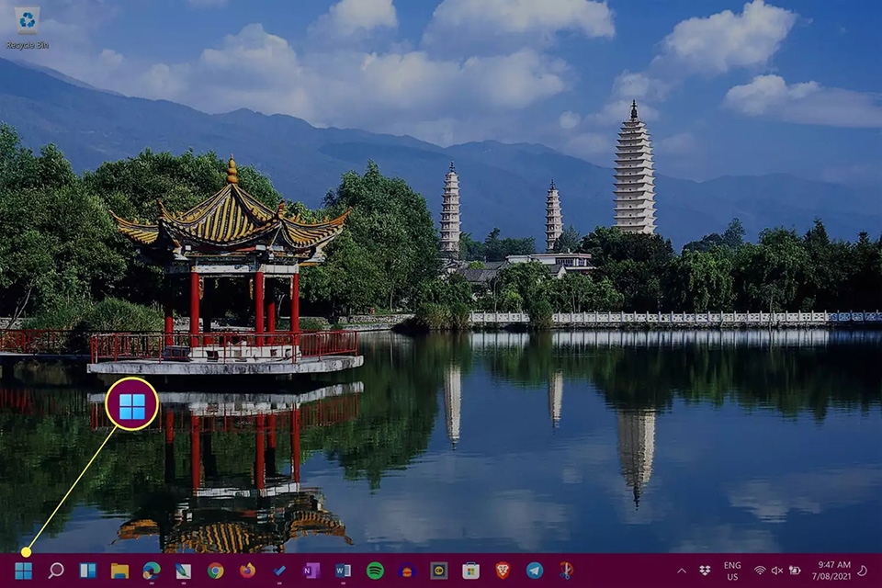The height and width of the screenshot is (588, 882).
Task: Launch Spotify
Action: [x=374, y=571]
